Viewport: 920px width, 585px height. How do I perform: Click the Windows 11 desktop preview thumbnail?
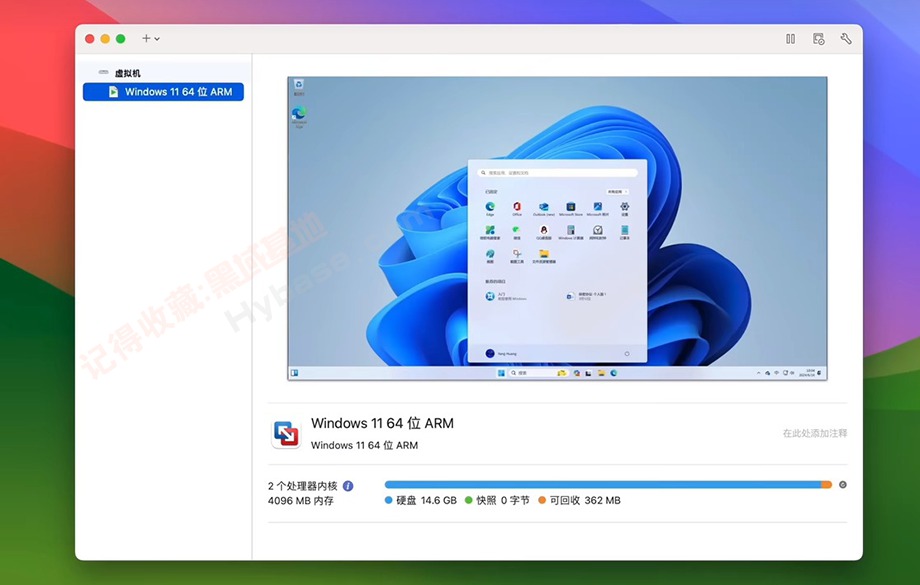click(557, 228)
